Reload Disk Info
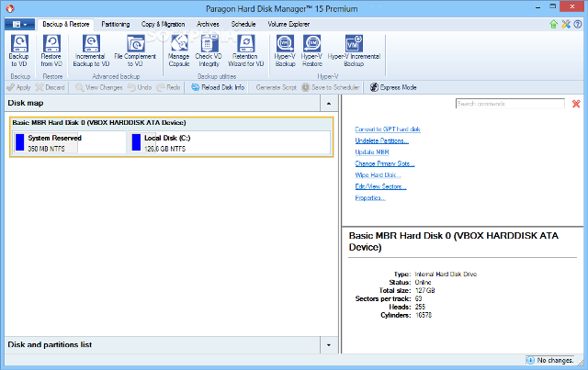Viewport: 588px width, 370px height. tap(218, 87)
